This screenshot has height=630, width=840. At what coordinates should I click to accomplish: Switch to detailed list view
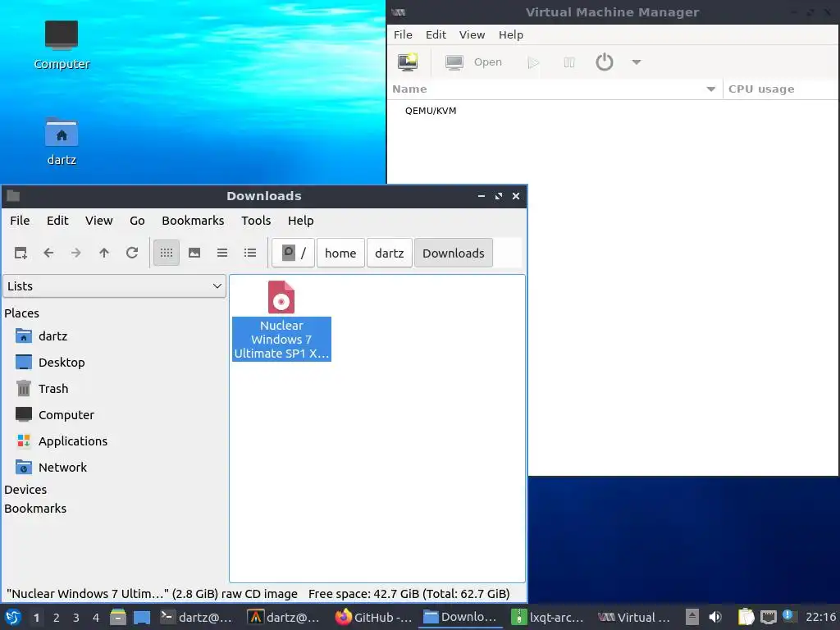point(250,253)
